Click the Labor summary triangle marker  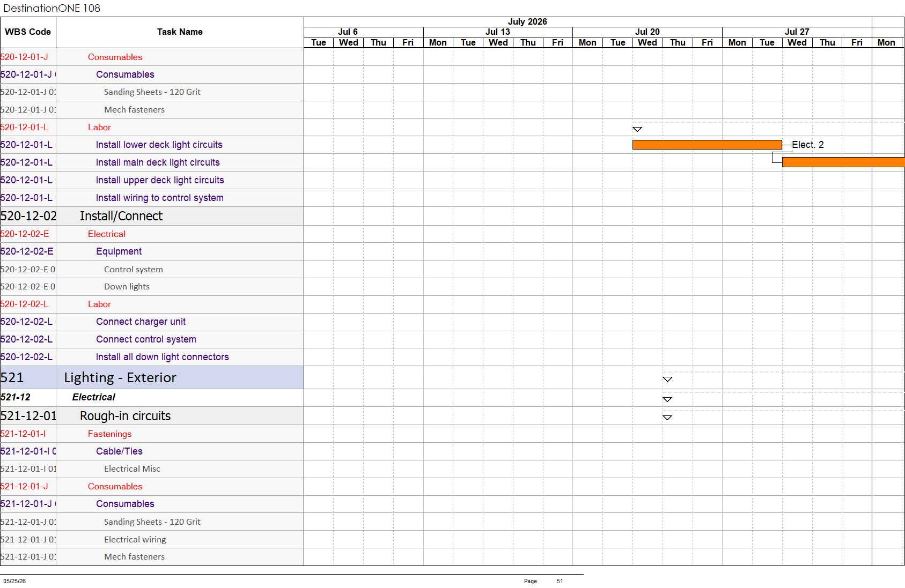pyautogui.click(x=637, y=129)
